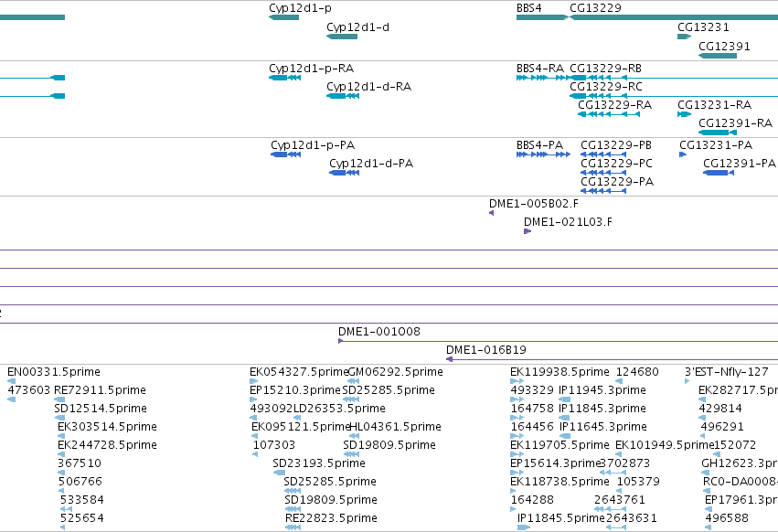Open EST LD26353.5prime

tap(297, 418)
